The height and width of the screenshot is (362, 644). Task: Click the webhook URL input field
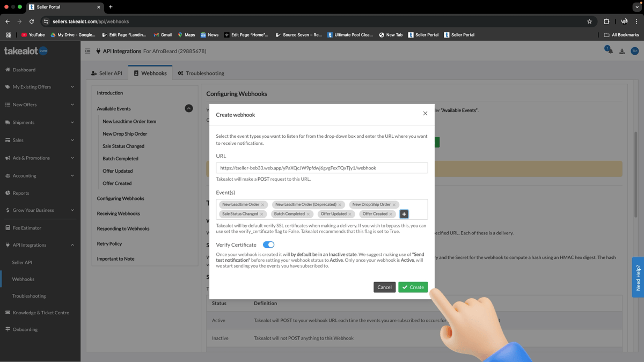322,168
